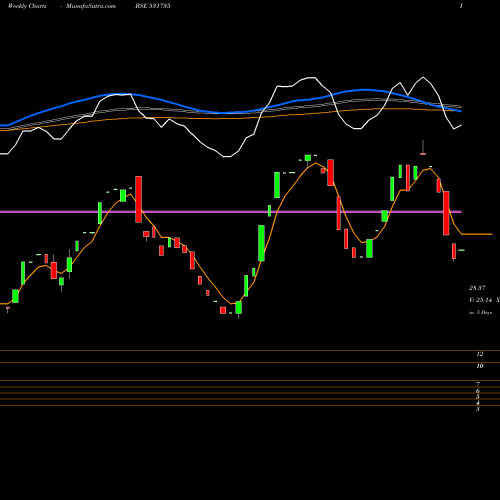Click the 'BSE 531735' stock code
500x500 pixels.
click(153, 6)
